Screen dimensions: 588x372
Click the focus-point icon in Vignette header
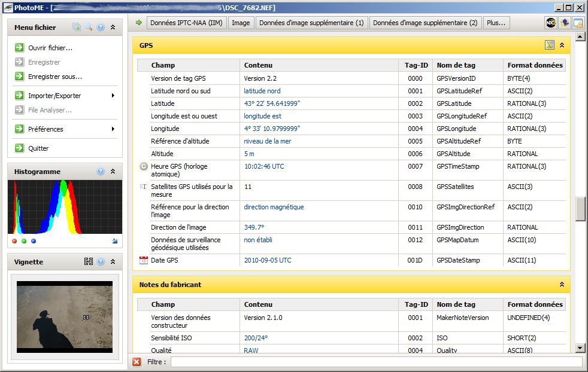tap(89, 262)
